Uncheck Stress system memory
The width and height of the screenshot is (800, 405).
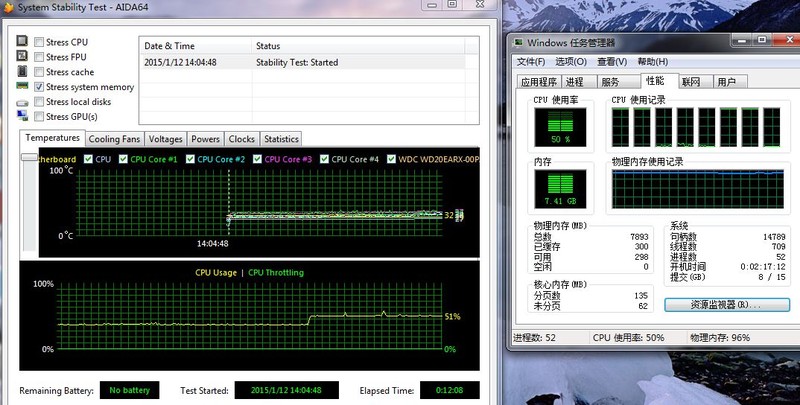click(39, 87)
